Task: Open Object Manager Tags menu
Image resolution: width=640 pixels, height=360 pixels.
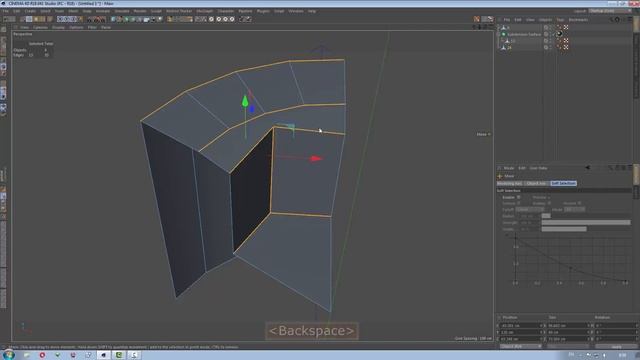Action: 560,20
